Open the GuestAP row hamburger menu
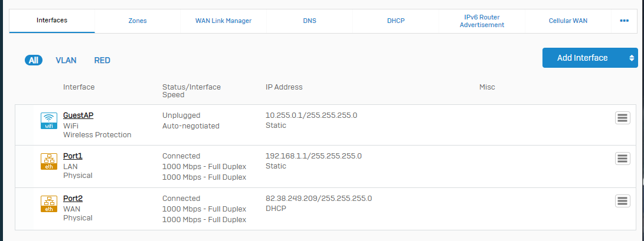 pyautogui.click(x=622, y=118)
